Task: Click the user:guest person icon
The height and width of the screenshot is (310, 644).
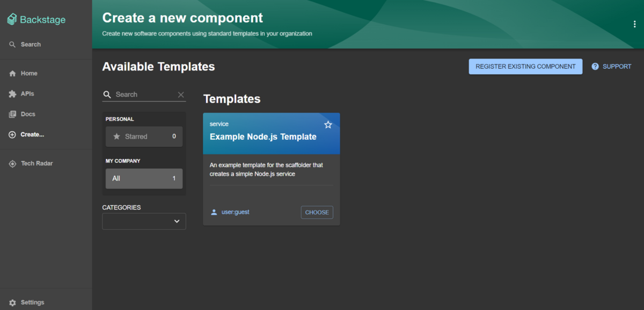Action: pos(214,212)
